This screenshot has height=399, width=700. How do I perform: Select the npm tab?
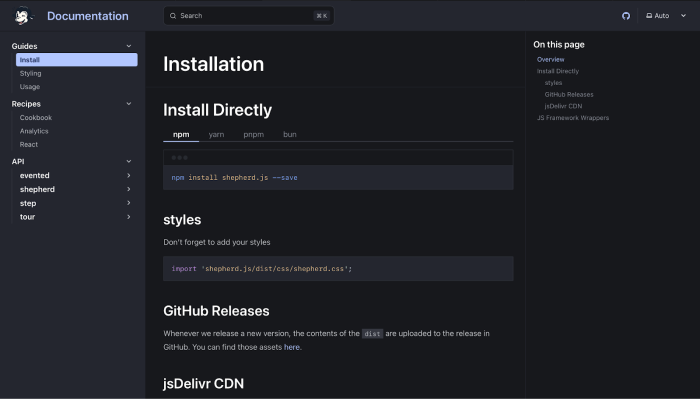[x=181, y=134]
